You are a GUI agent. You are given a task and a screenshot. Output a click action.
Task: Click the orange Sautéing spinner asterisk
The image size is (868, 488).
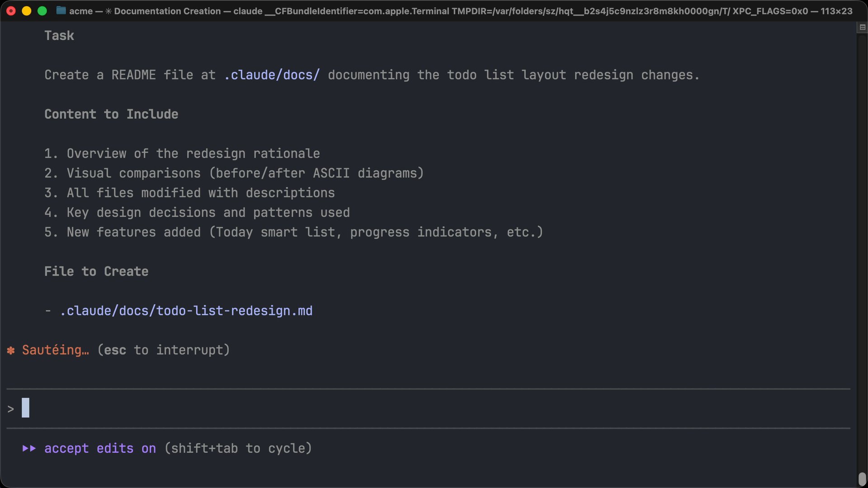[x=10, y=350]
